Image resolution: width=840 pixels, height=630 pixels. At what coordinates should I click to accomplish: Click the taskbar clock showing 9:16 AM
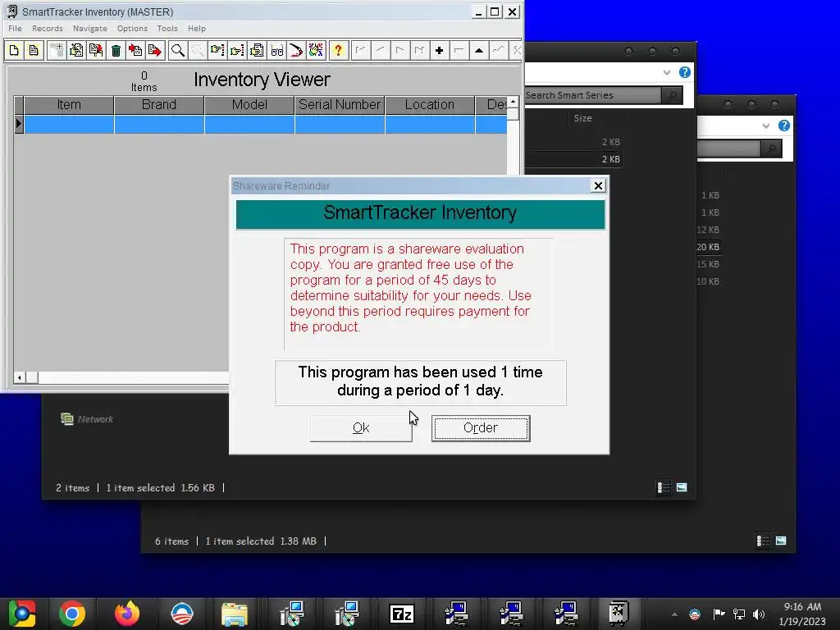[802, 614]
